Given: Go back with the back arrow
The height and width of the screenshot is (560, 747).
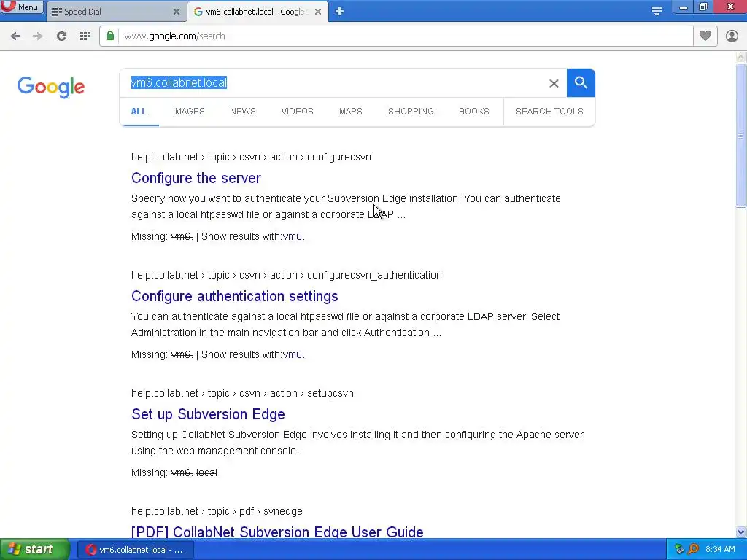Looking at the screenshot, I should pyautogui.click(x=15, y=36).
